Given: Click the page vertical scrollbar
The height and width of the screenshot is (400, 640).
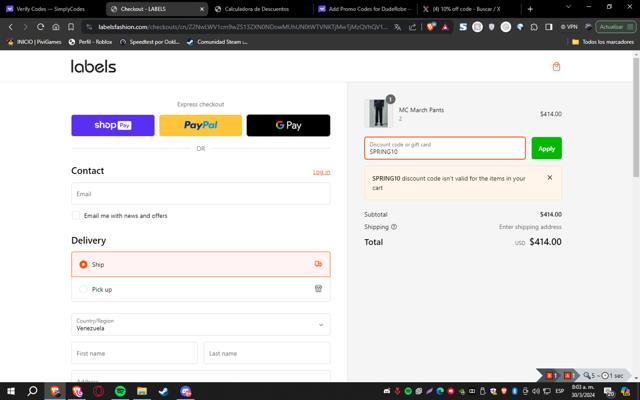Looking at the screenshot, I should [636, 118].
